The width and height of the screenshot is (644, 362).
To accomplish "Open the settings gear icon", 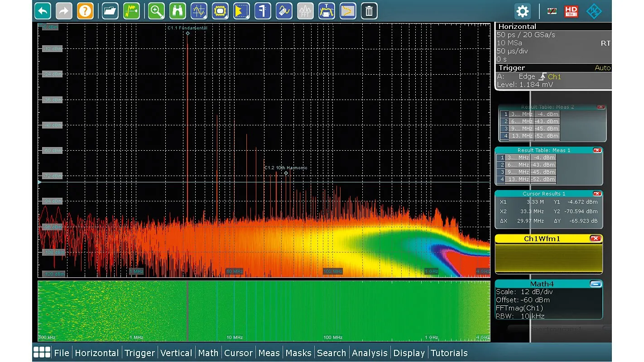I will click(x=522, y=11).
